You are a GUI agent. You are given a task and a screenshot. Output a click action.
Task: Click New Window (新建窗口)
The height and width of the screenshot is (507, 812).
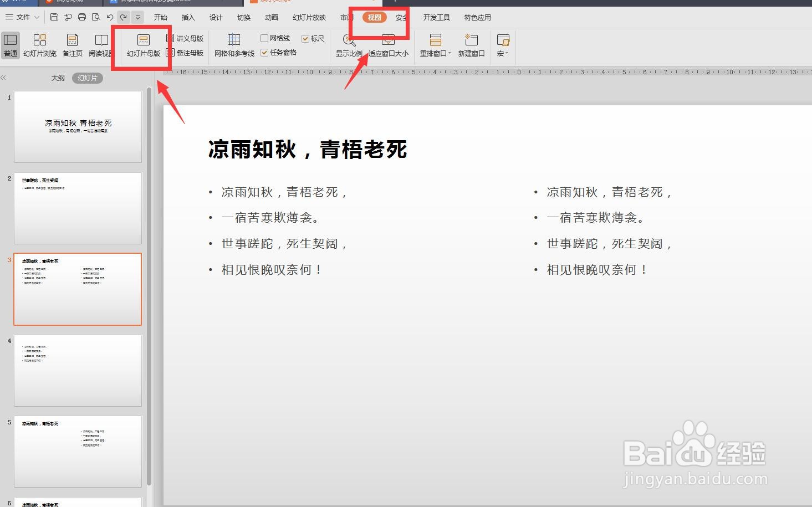[471, 45]
